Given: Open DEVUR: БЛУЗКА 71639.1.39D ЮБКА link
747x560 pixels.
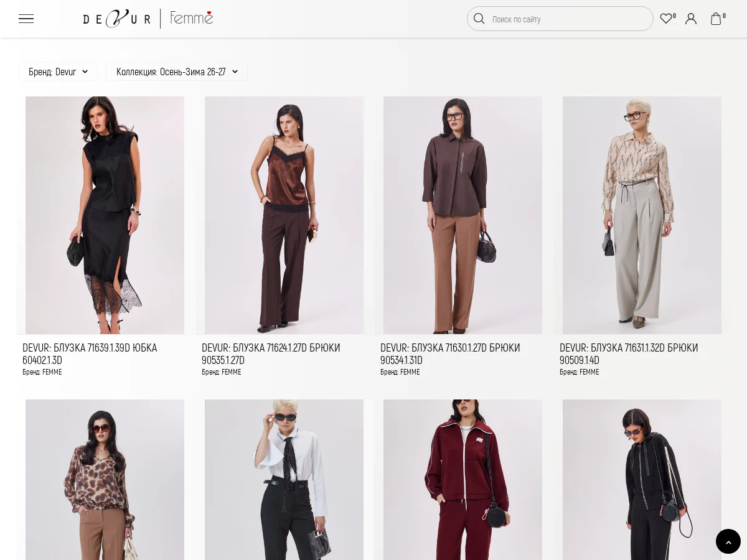Looking at the screenshot, I should pos(90,354).
